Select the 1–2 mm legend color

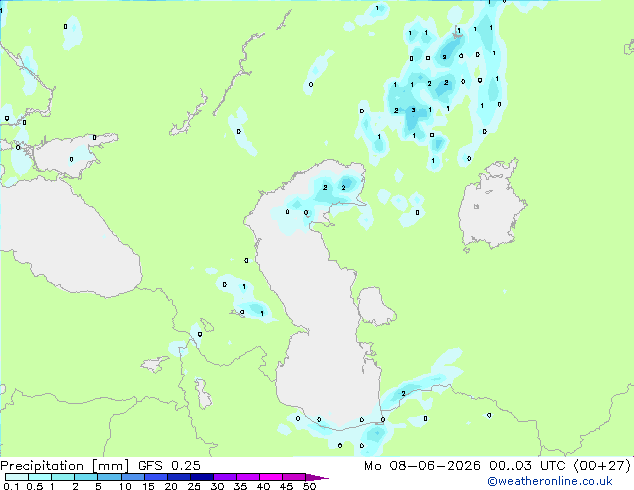click(x=63, y=477)
